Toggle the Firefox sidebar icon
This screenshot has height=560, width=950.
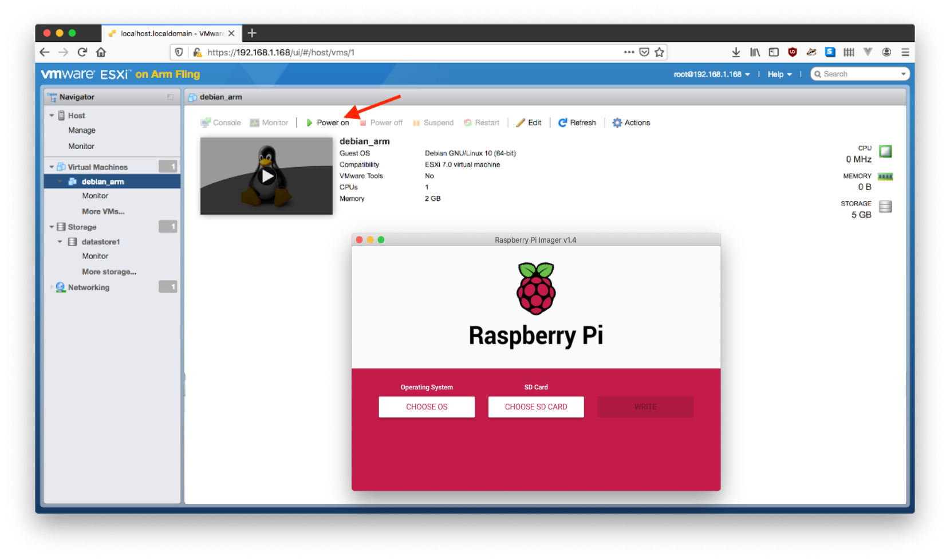pyautogui.click(x=774, y=52)
